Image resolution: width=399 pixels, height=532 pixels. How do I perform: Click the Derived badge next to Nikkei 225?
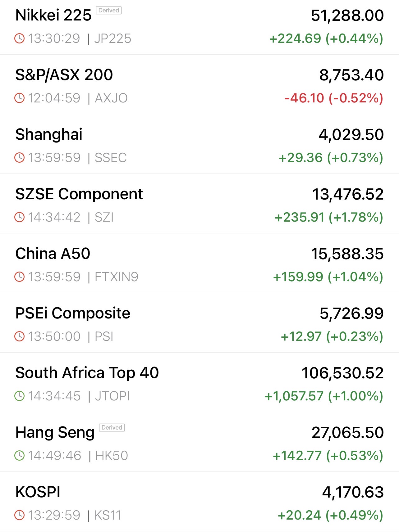108,11
